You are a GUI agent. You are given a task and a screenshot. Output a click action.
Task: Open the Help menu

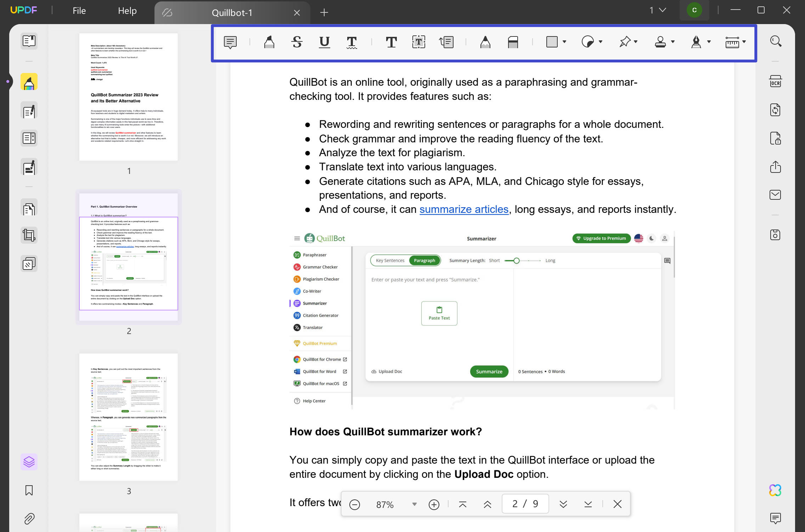(x=127, y=10)
